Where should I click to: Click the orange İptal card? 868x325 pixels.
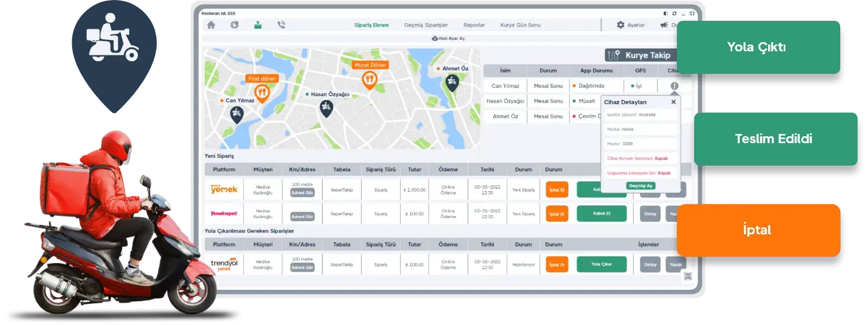(x=758, y=230)
